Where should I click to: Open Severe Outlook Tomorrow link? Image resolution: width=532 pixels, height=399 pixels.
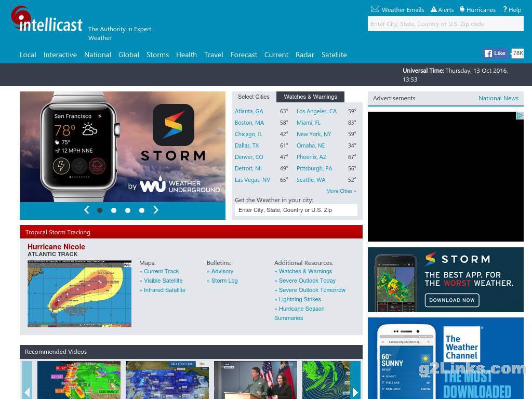coord(312,290)
